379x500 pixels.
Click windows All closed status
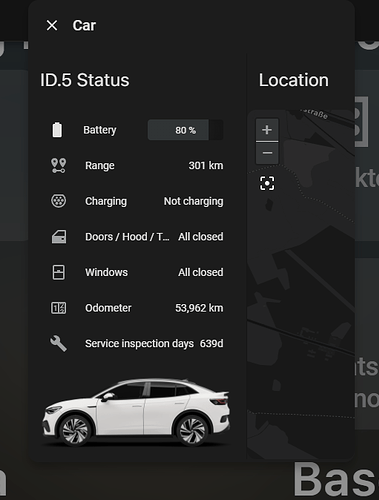point(201,272)
